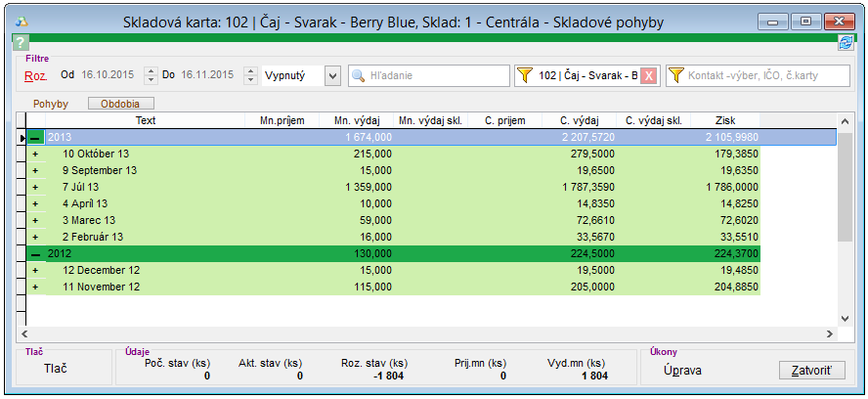Expand the 7 Júl 13 row
This screenshot has width=868, height=399.
35,188
